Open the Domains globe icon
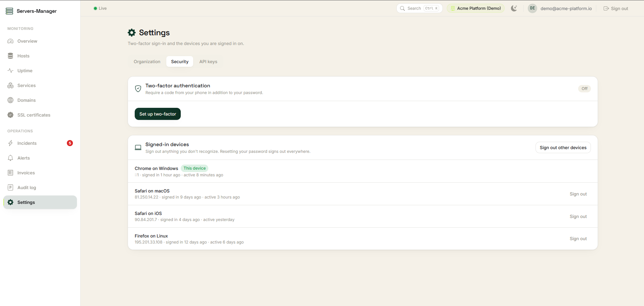 pyautogui.click(x=10, y=100)
